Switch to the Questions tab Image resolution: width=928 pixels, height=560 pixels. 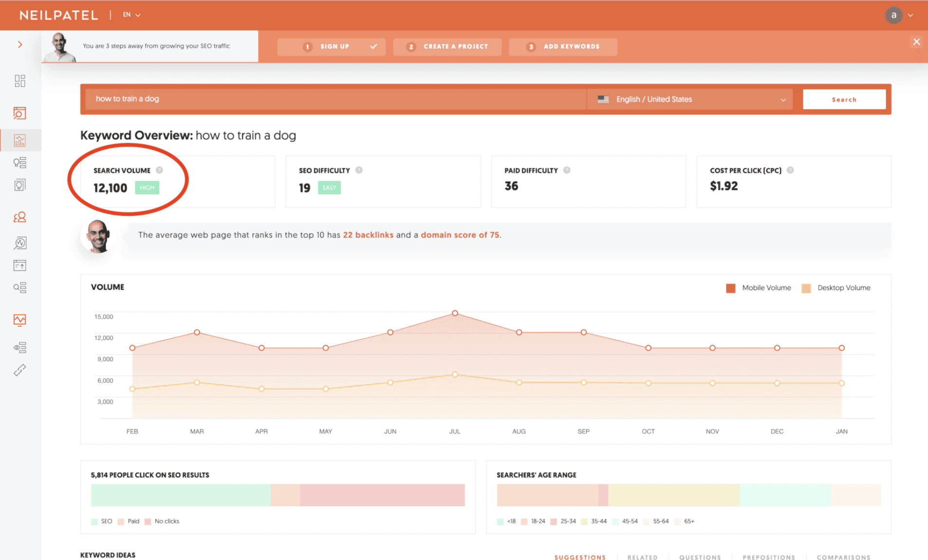(700, 557)
